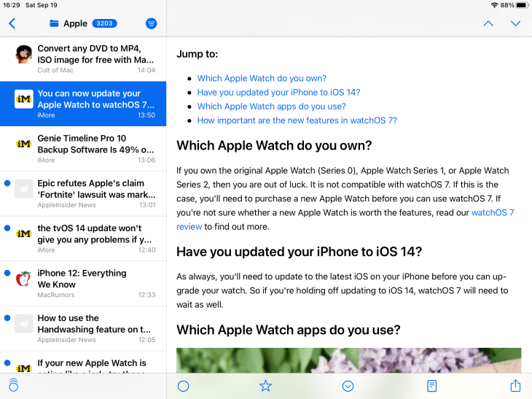Open iPhone 12: Everything We Know email
The height and width of the screenshot is (399, 532).
[x=83, y=284]
